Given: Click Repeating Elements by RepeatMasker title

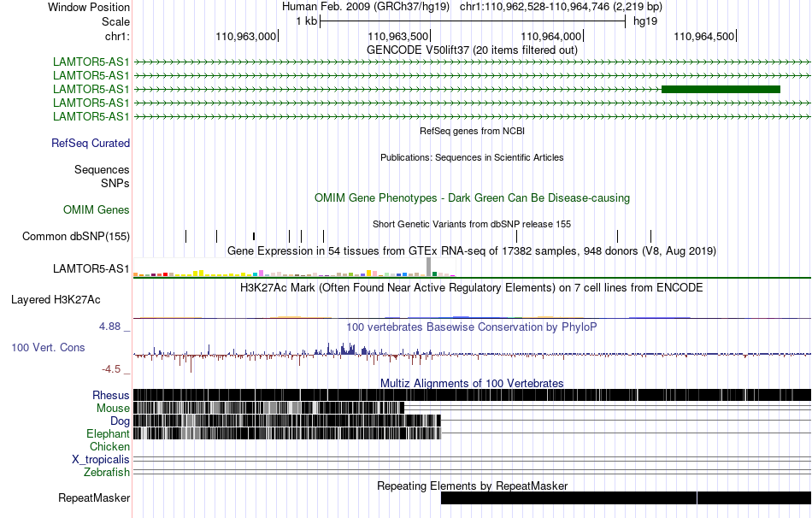Looking at the screenshot, I should point(472,486).
